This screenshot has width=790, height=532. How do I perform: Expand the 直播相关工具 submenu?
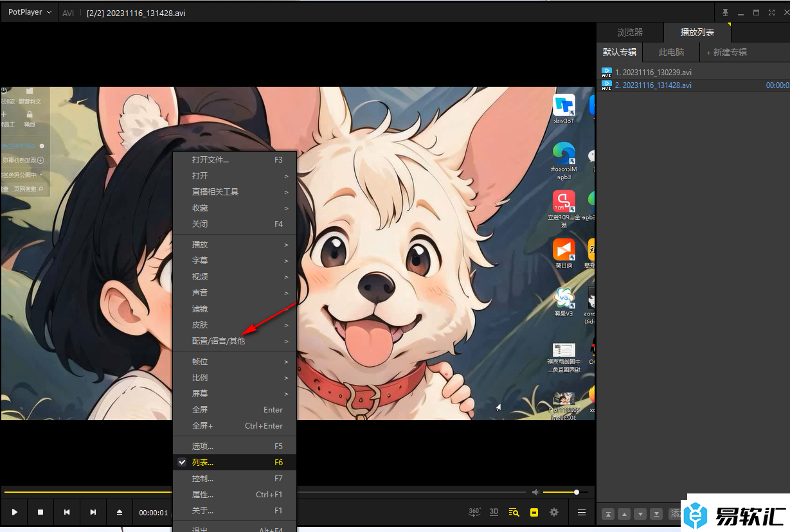pyautogui.click(x=235, y=191)
